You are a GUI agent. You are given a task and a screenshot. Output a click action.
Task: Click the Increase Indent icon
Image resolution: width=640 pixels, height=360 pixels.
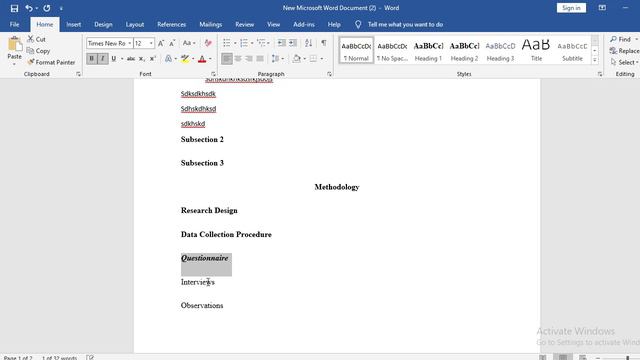coord(293,43)
